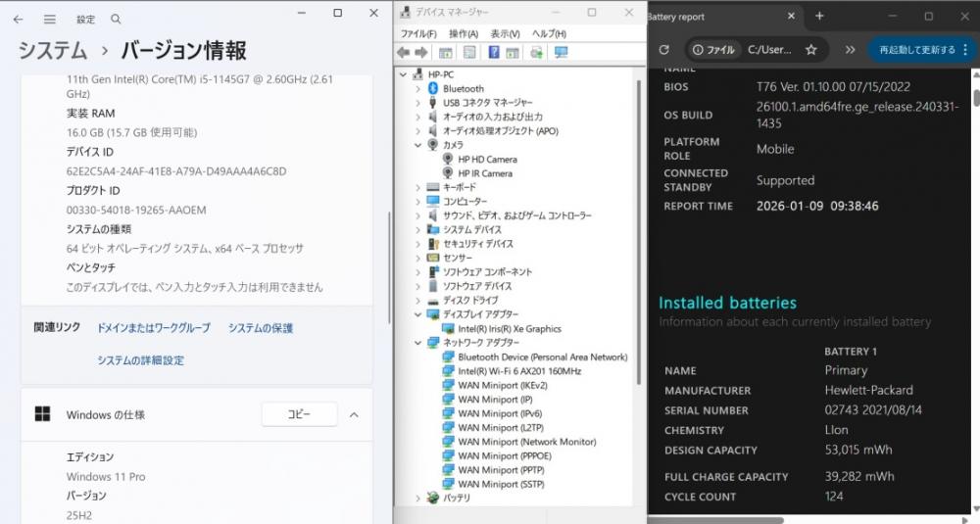Select HP IR Camera device
The image size is (980, 524).
click(x=484, y=173)
